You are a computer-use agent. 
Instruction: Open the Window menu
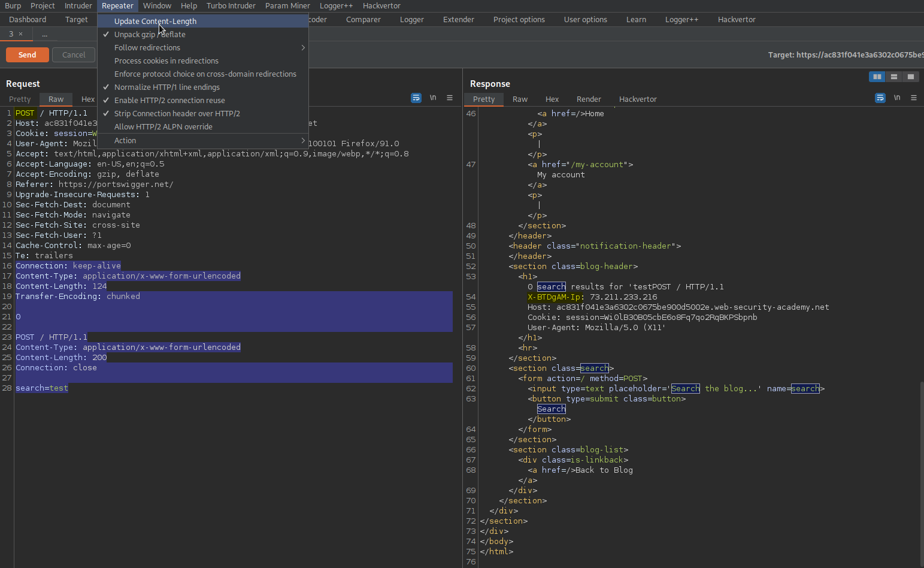pyautogui.click(x=157, y=5)
